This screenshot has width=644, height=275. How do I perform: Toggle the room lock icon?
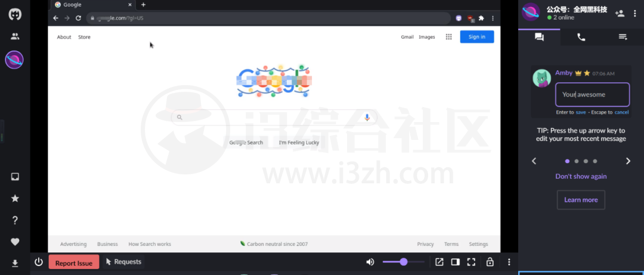click(x=490, y=262)
